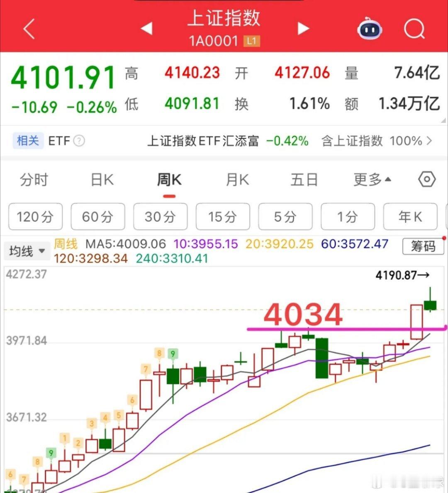The image size is (448, 493).
Task: Select the 周K tab
Action: pyautogui.click(x=169, y=180)
